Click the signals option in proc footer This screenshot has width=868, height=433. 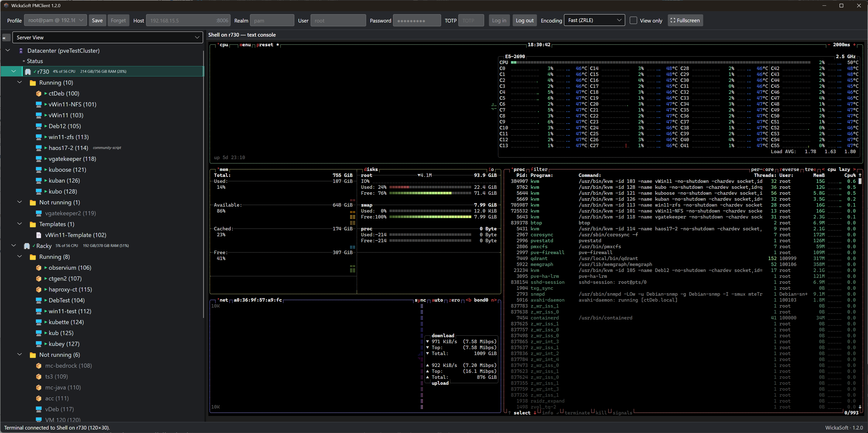[622, 413]
